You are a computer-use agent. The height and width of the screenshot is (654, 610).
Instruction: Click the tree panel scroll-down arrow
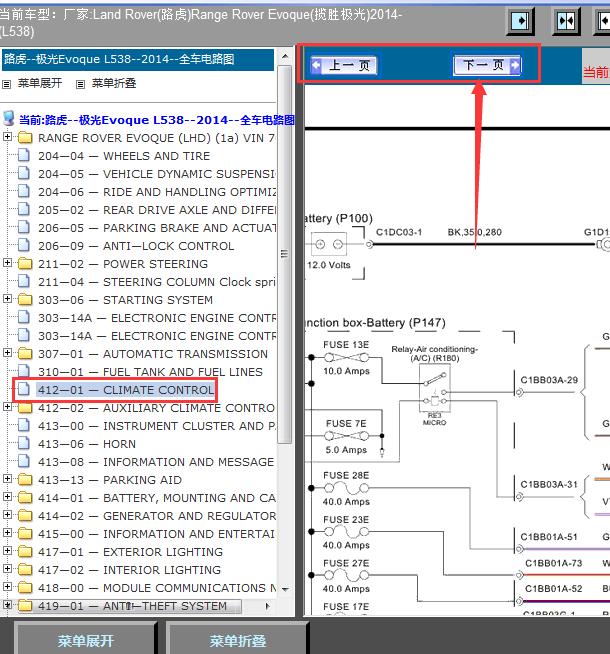point(285,589)
